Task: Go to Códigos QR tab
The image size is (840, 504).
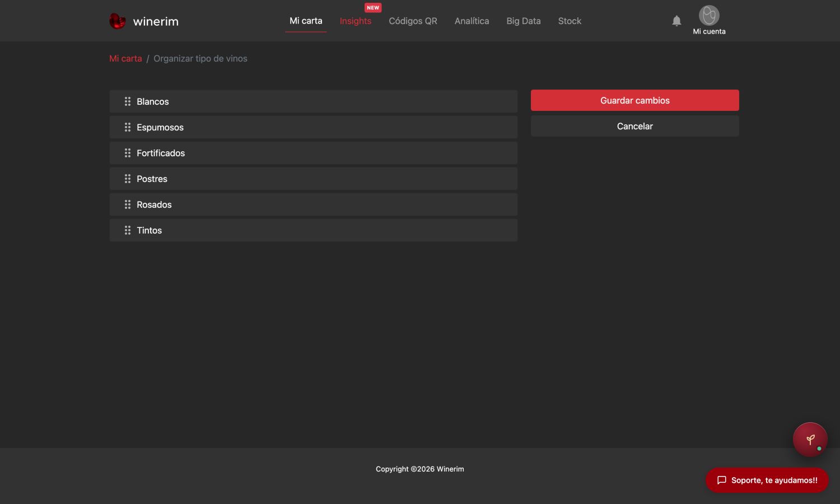Action: point(413,21)
